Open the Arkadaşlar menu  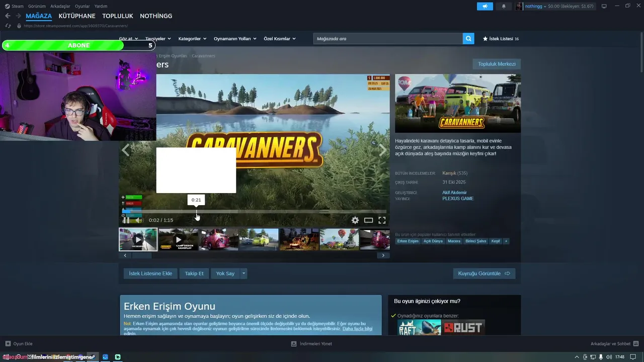(60, 6)
